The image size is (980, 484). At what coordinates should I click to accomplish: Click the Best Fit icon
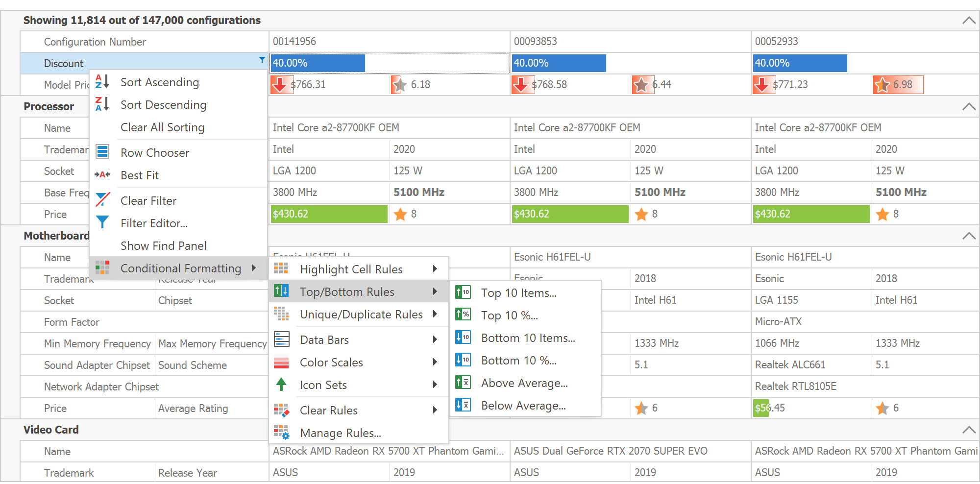102,174
